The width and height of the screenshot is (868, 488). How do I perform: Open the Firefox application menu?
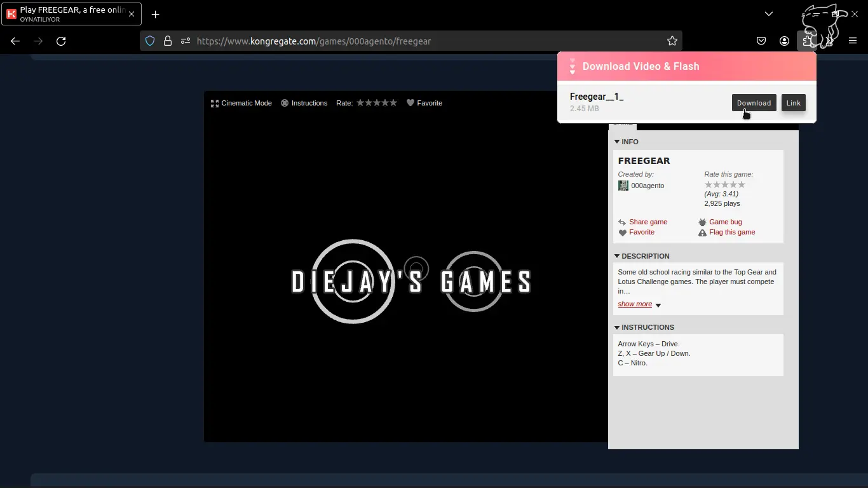[853, 41]
